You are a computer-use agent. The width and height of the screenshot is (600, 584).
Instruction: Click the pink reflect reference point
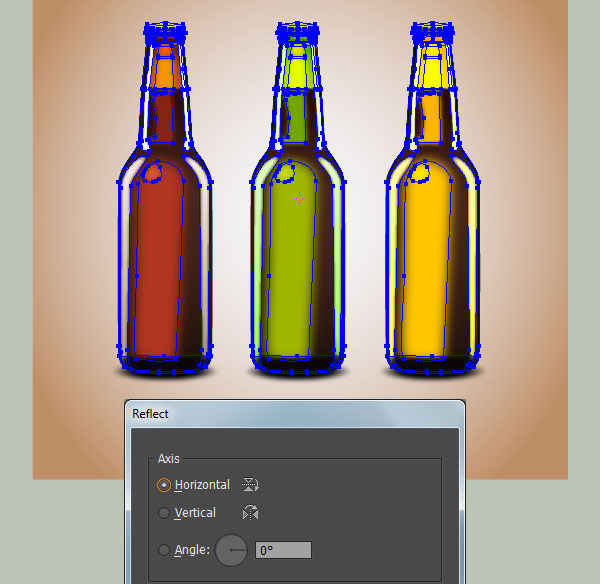pyautogui.click(x=299, y=199)
